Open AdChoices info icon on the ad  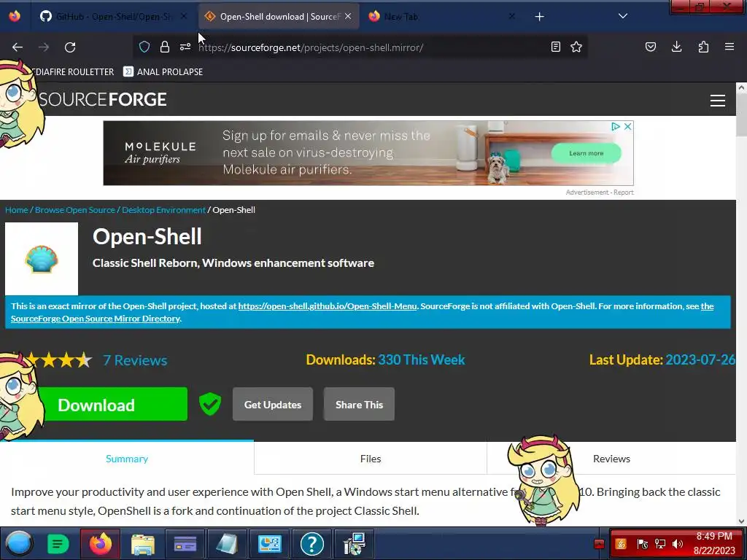click(616, 126)
